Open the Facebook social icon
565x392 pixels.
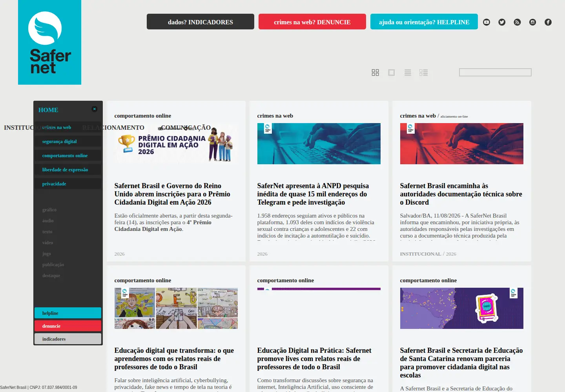(x=548, y=22)
